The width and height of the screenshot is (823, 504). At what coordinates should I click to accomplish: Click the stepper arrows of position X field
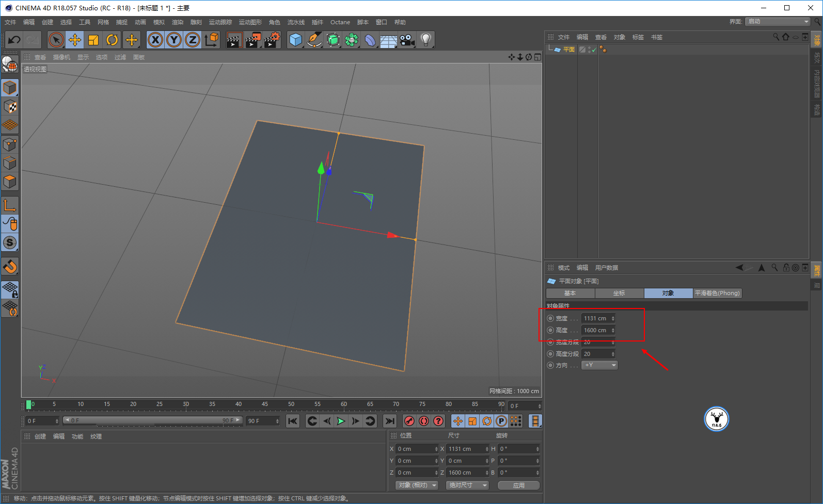436,449
